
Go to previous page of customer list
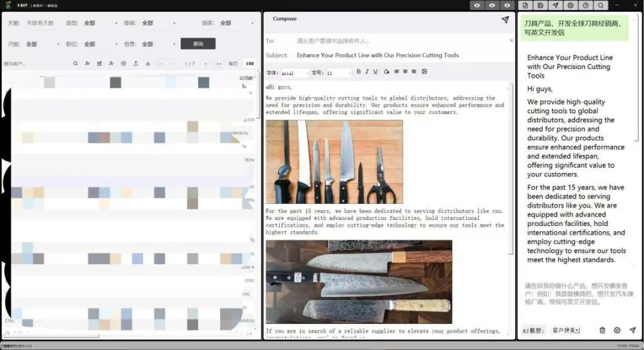(173, 64)
